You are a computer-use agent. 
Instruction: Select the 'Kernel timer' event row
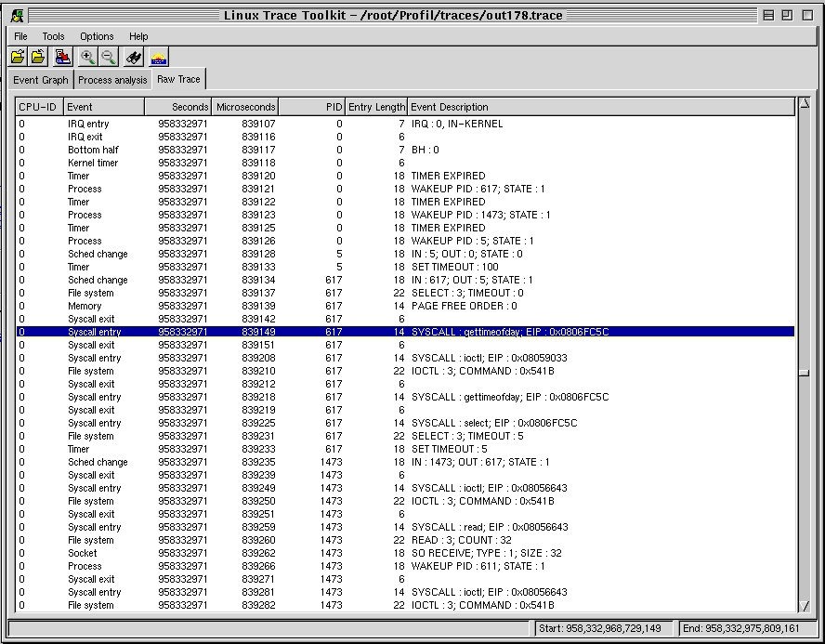pos(405,163)
